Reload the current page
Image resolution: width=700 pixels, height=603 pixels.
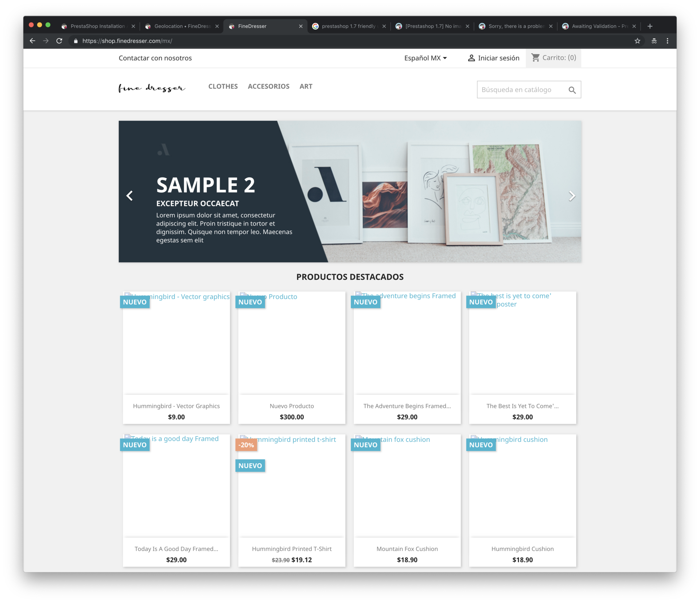[59, 41]
